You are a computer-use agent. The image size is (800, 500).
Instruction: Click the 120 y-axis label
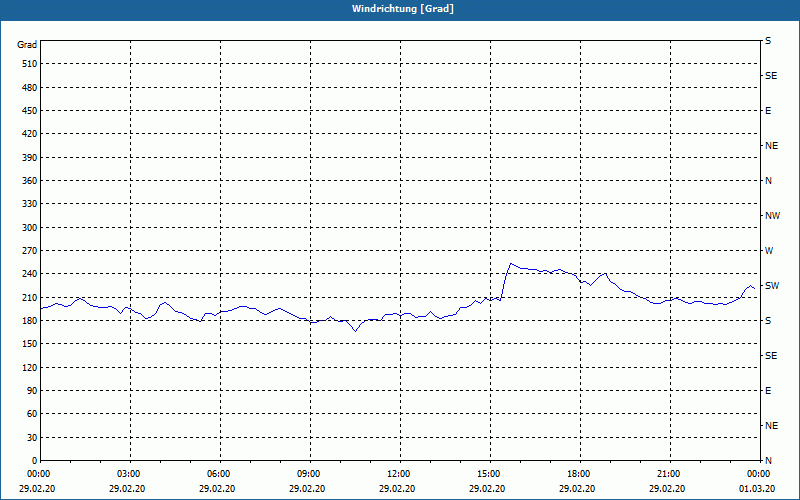pyautogui.click(x=29, y=367)
